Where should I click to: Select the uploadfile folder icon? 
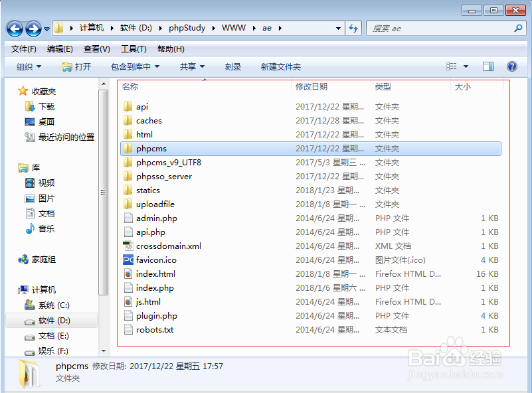pos(128,204)
